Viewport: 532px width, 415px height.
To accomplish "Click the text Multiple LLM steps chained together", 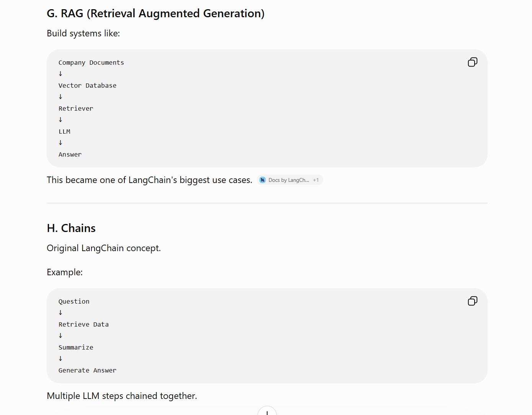I will [x=122, y=396].
